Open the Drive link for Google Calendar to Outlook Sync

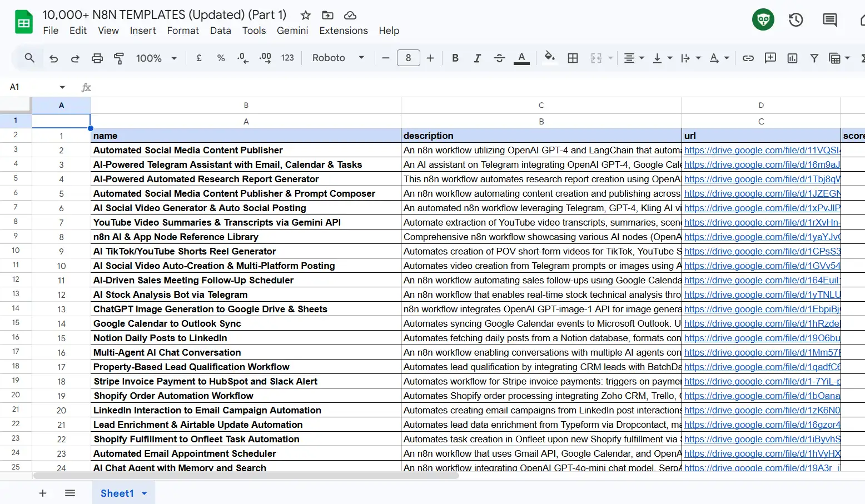[x=762, y=323]
